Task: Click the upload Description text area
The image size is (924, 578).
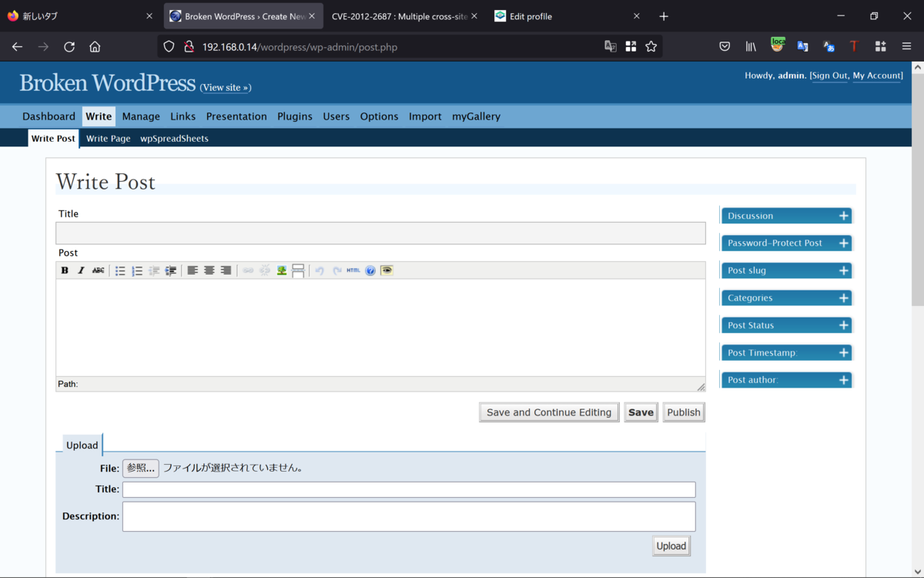Action: click(409, 516)
